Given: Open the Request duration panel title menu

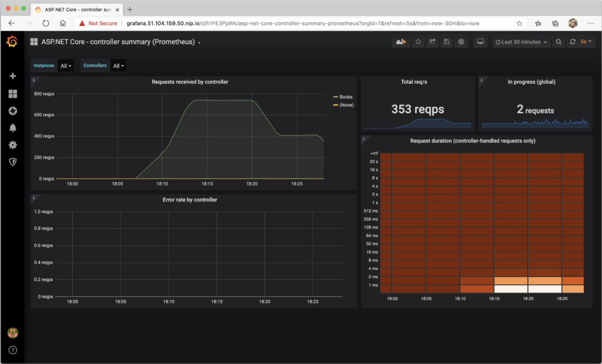Looking at the screenshot, I should coord(473,141).
